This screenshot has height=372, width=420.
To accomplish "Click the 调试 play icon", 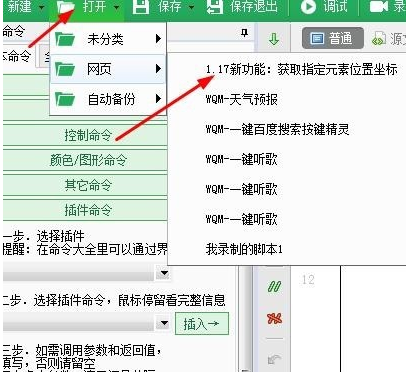I will pyautogui.click(x=308, y=7).
